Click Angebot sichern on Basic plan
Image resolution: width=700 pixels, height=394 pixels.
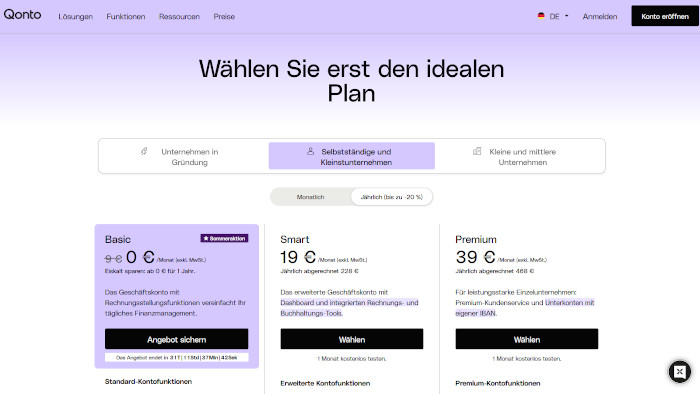coord(176,340)
